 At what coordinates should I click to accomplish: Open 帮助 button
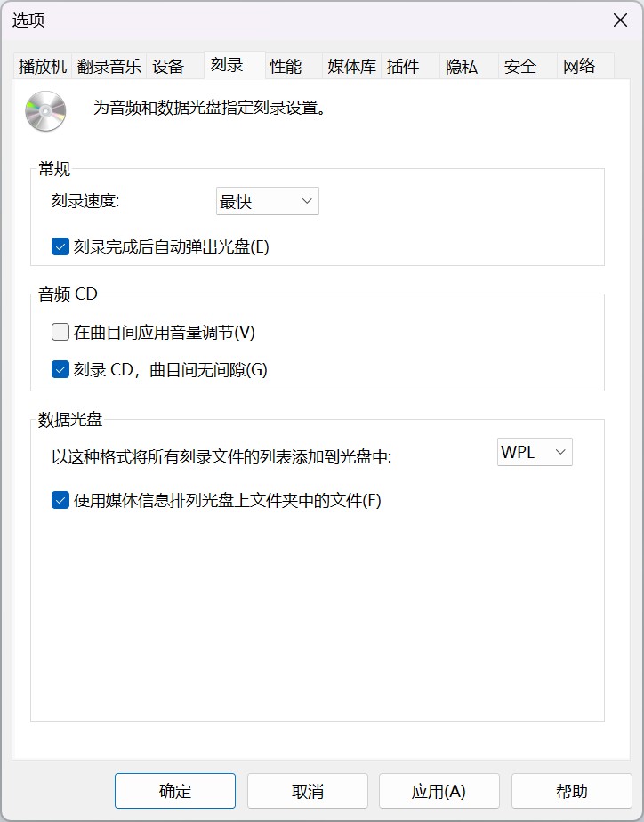click(x=572, y=791)
